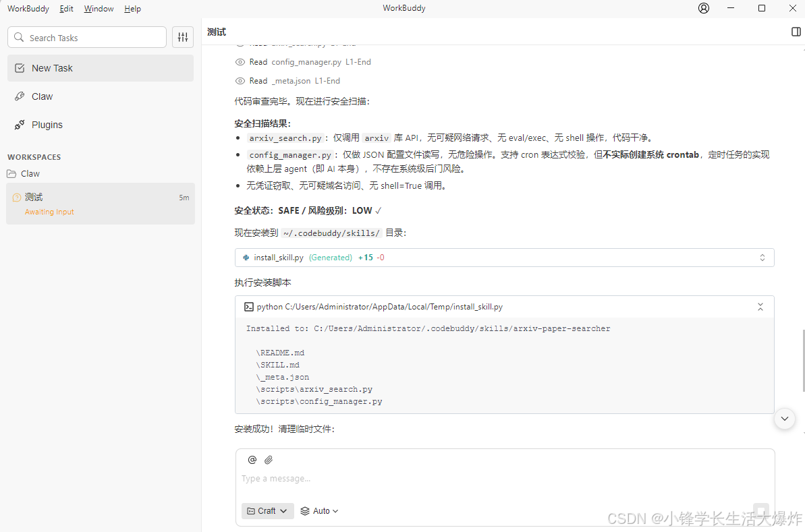Click the 执行安装脚本 text
The height and width of the screenshot is (532, 805).
click(x=263, y=283)
